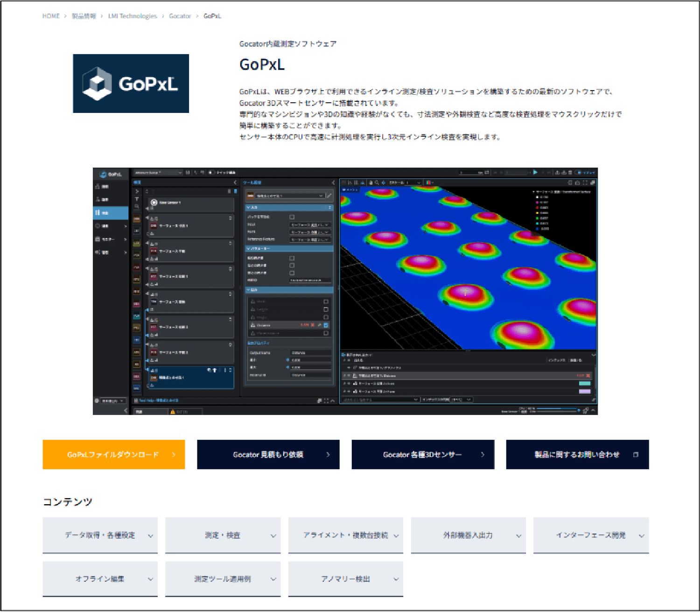Click the magnifier zoom icon in viewer toolbar
Screen dimensions: 700x612
377,183
